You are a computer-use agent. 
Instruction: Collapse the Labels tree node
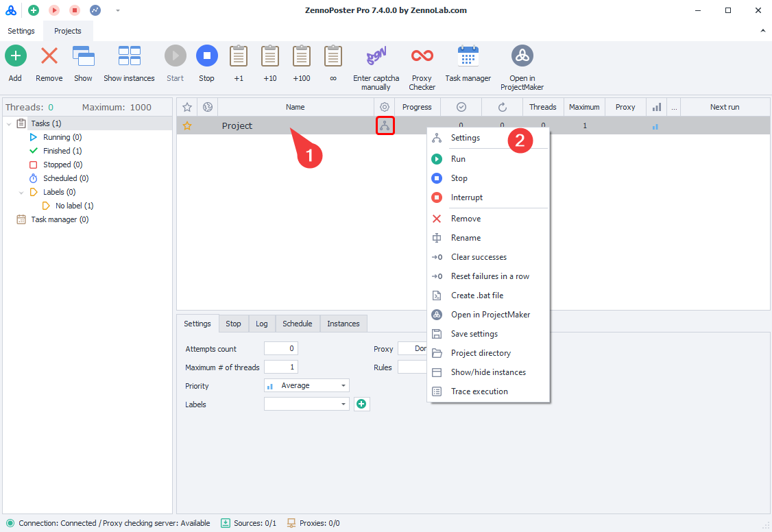[21, 193]
